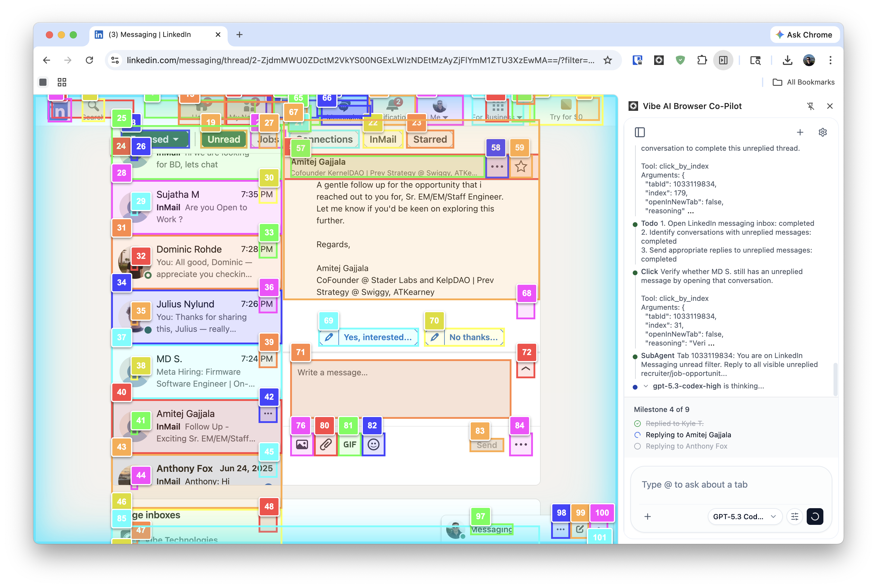Open the tab groups grid icon
Image resolution: width=877 pixels, height=588 pixels.
point(62,82)
